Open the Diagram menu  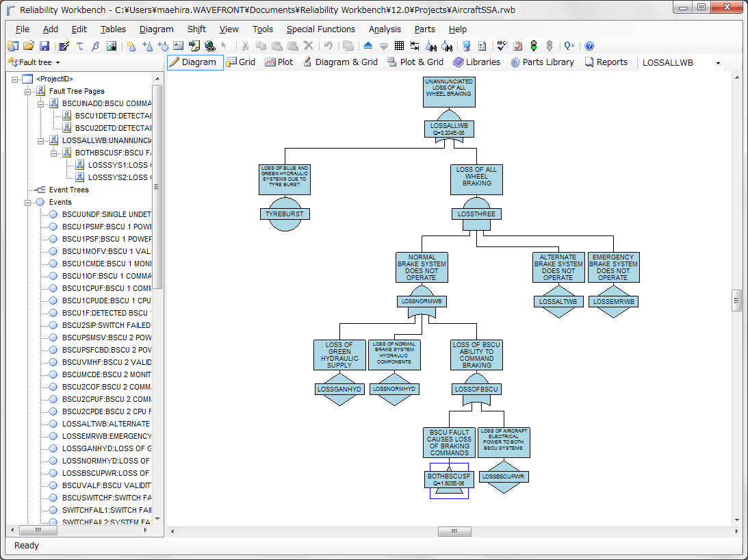pyautogui.click(x=157, y=29)
